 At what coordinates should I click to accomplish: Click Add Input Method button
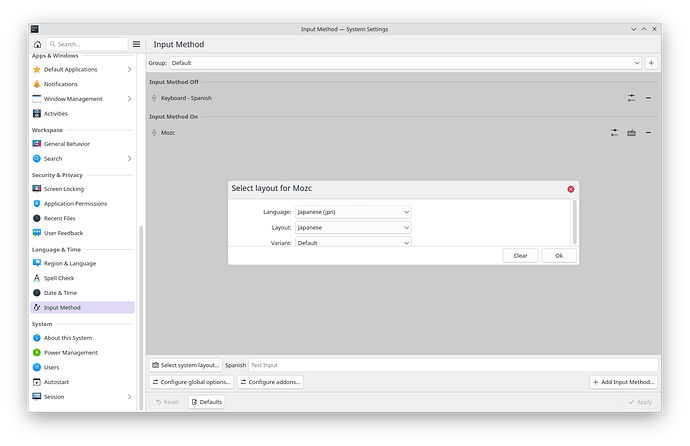pos(624,382)
